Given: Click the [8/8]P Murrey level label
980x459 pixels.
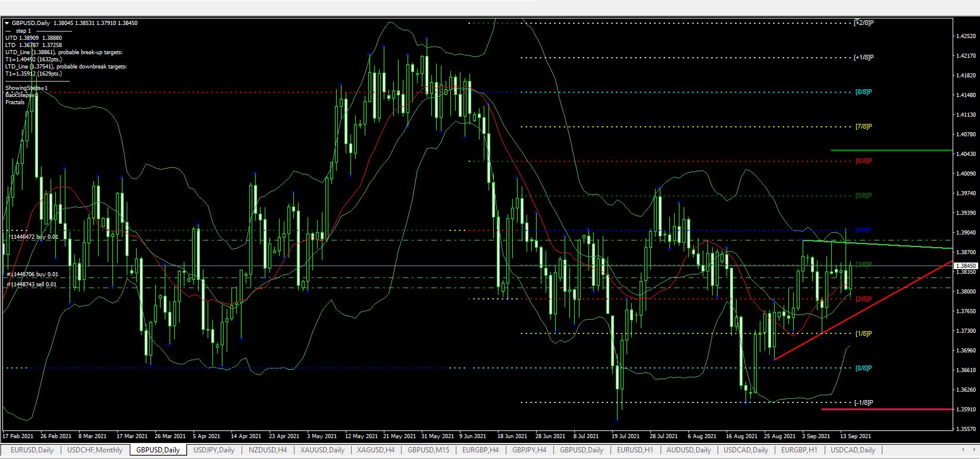Looking at the screenshot, I should click(x=863, y=92).
